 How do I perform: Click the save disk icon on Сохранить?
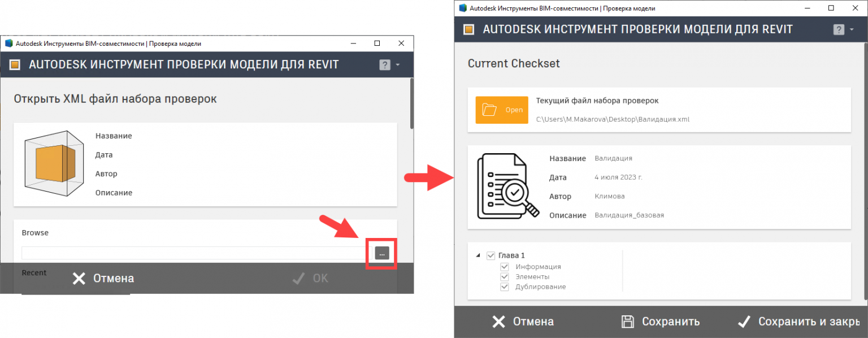[628, 321]
